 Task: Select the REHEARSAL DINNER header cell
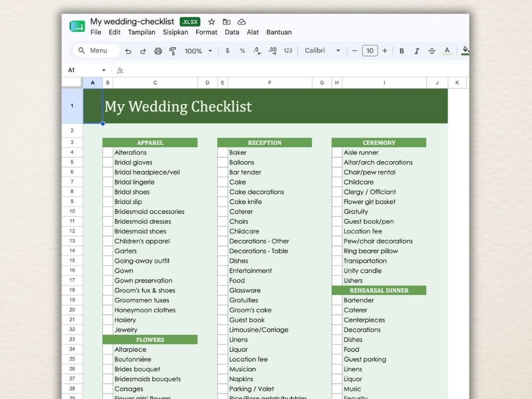click(379, 290)
